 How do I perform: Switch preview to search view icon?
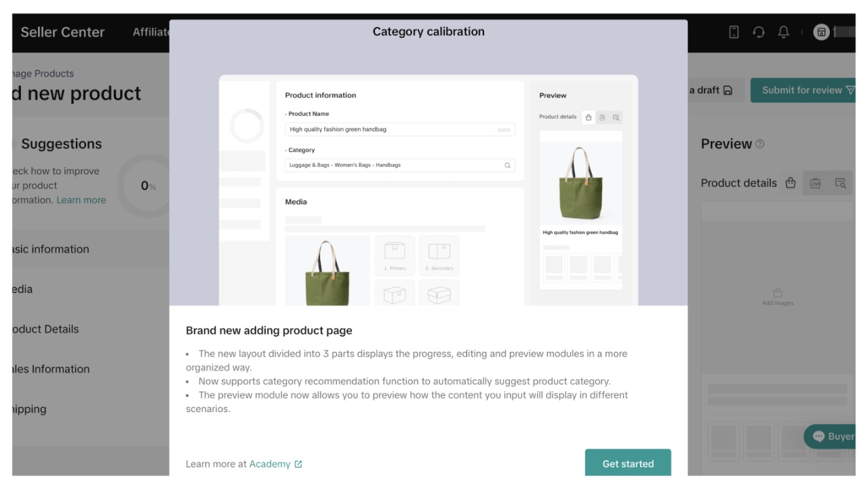tap(840, 183)
